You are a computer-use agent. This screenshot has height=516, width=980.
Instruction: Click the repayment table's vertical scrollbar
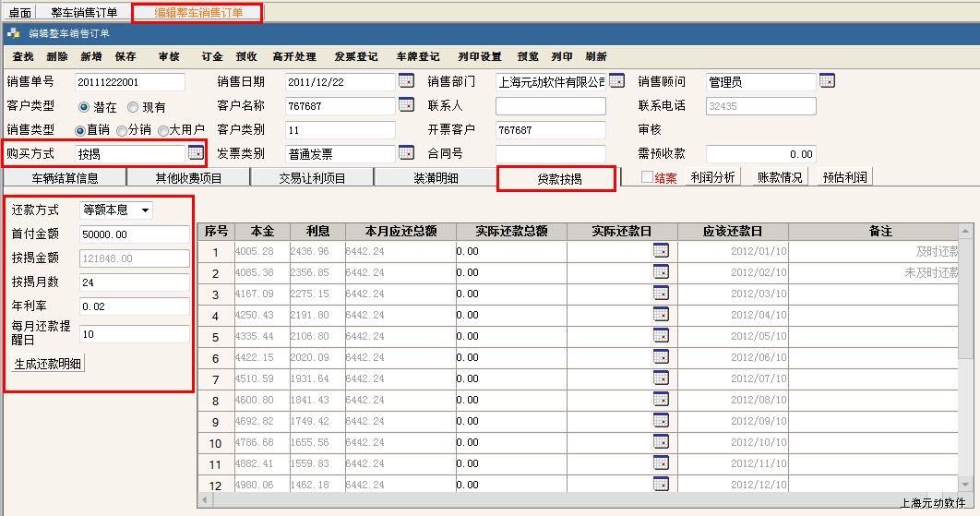(966, 369)
